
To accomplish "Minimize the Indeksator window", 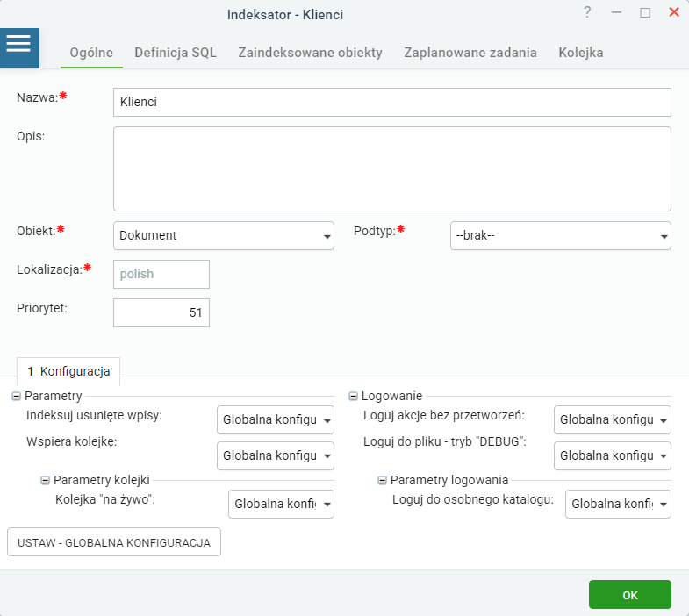I will [x=616, y=12].
